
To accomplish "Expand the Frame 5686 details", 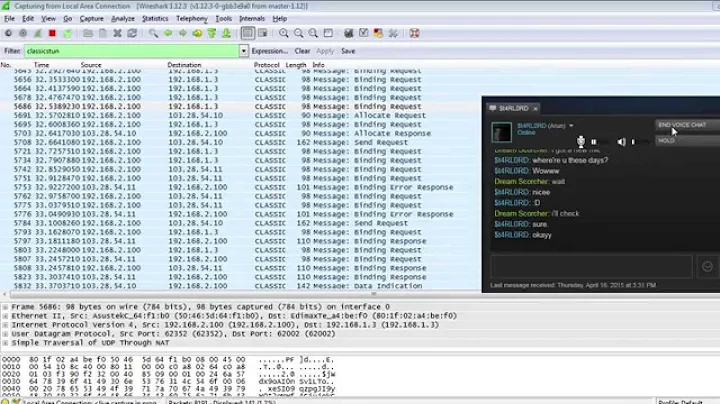I will (x=5, y=307).
